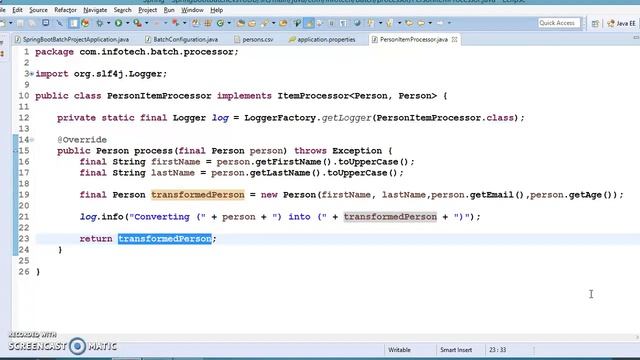Click the Open Type toolbar icon
The image size is (640, 360).
tap(240, 23)
